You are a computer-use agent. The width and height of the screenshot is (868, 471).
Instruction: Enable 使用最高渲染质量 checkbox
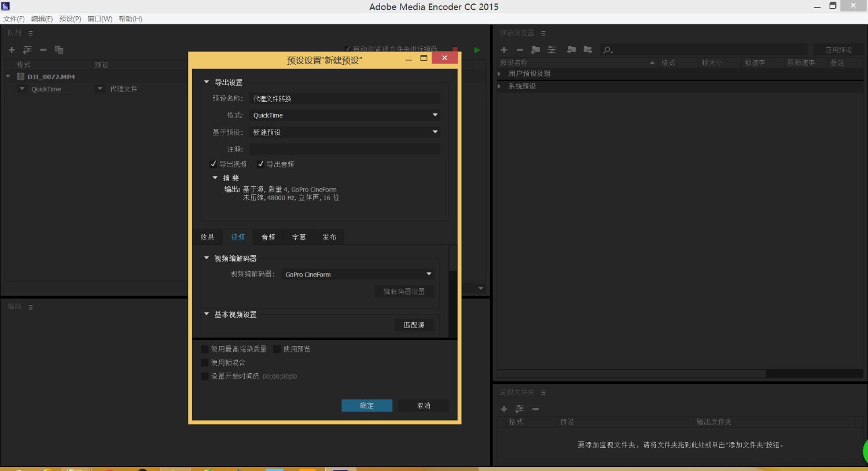(x=204, y=349)
